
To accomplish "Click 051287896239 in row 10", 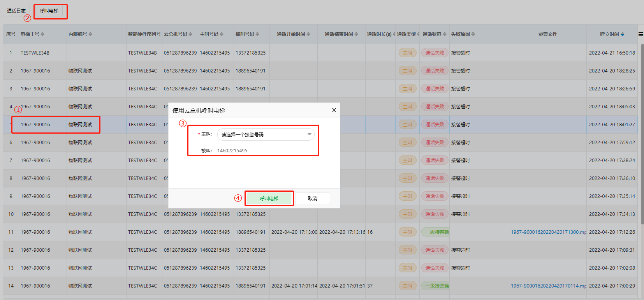I will coord(180,214).
